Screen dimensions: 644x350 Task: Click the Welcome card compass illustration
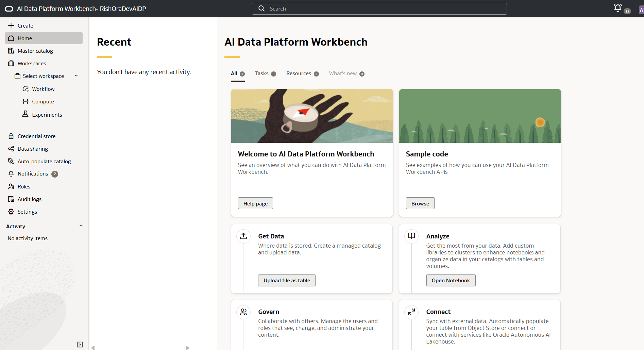pos(312,116)
